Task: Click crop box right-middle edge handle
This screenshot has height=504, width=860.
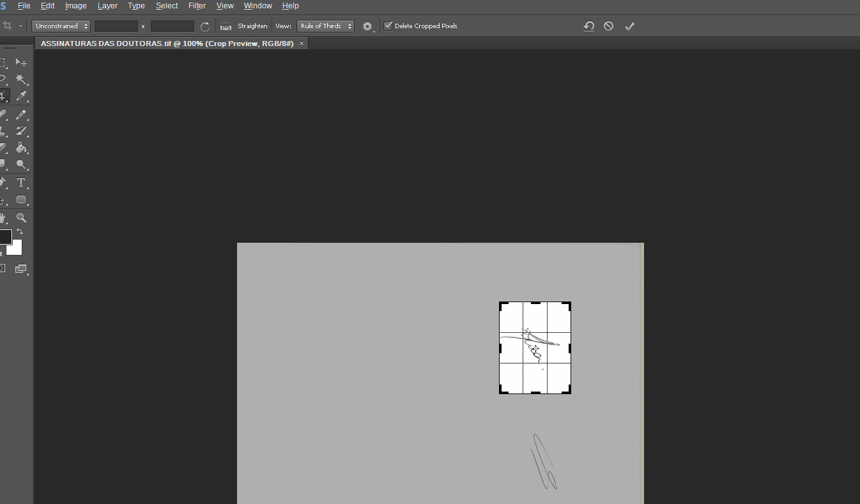Action: pyautogui.click(x=569, y=348)
